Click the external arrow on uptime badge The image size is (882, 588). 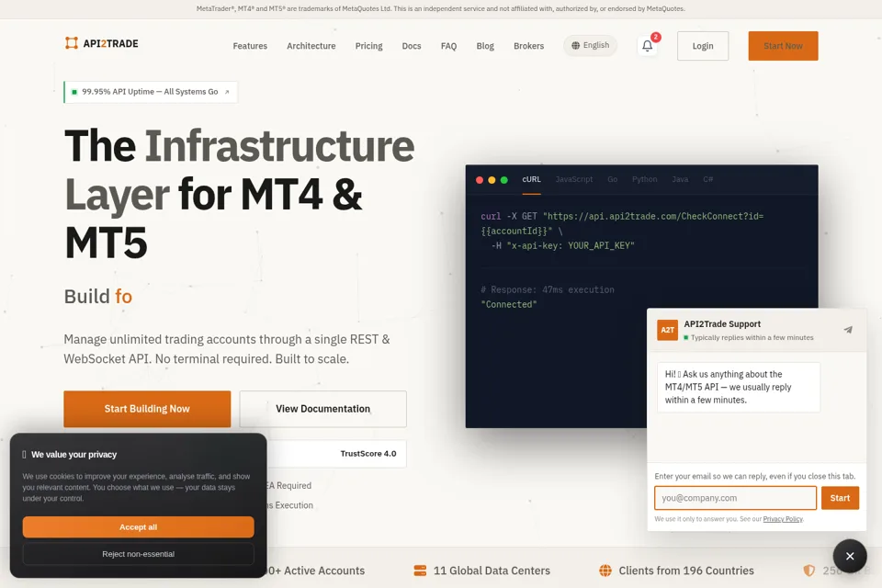(227, 92)
